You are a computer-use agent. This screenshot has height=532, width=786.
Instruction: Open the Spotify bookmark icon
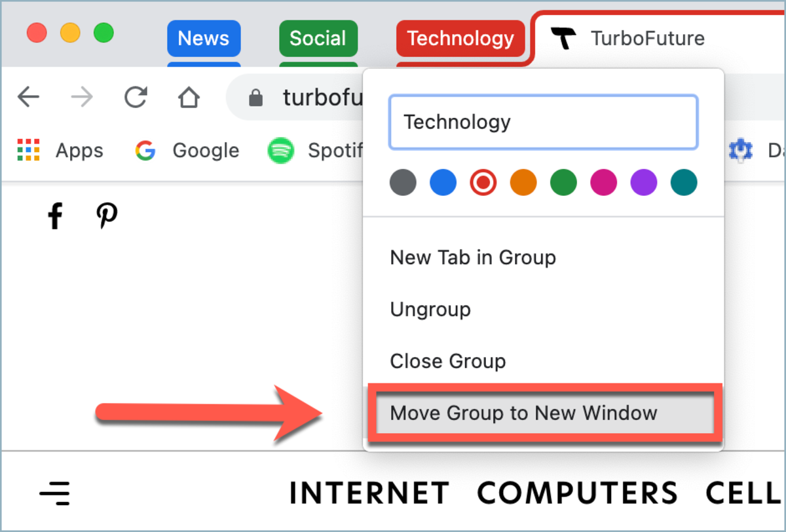pos(281,151)
